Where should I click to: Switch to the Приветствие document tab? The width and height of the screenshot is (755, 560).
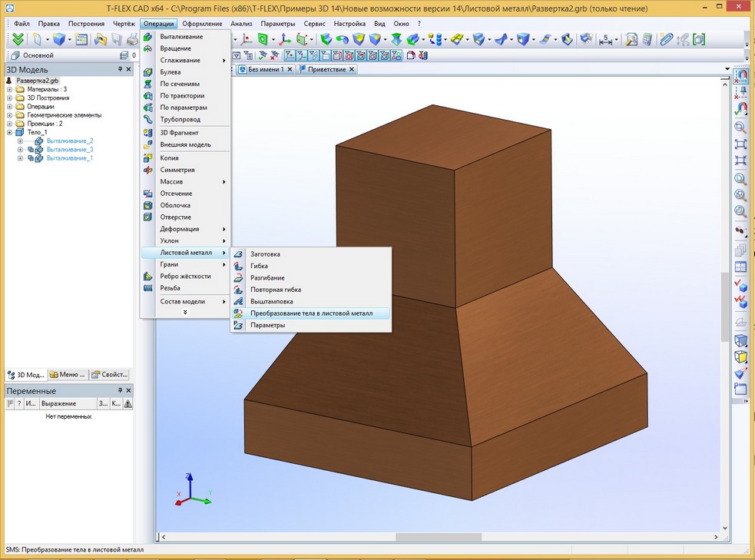tap(327, 69)
